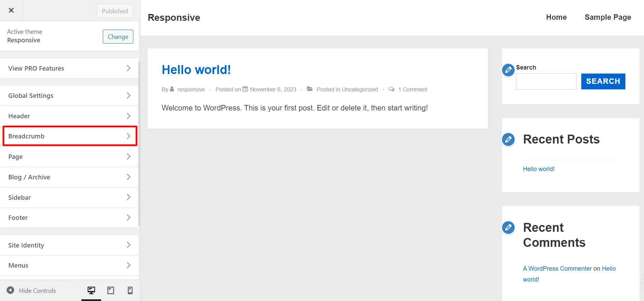Open Home in the navigation menu
This screenshot has width=644, height=301.
pyautogui.click(x=556, y=17)
